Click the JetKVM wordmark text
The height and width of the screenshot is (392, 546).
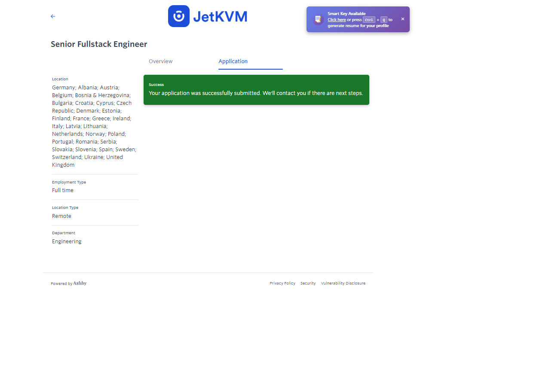(x=220, y=17)
